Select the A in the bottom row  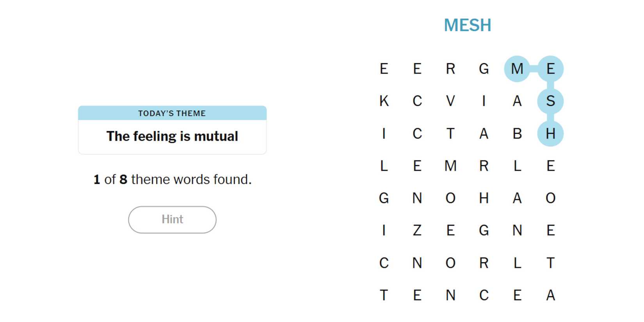coord(550,295)
